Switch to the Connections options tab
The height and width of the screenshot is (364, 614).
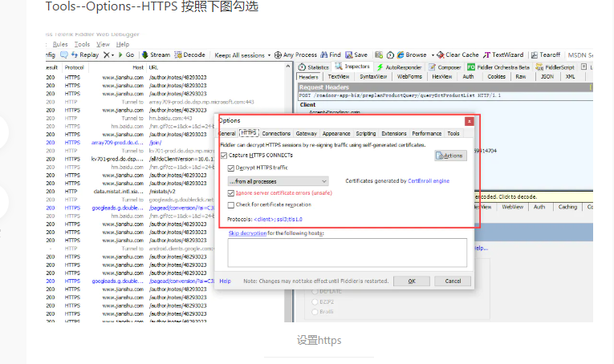[276, 133]
